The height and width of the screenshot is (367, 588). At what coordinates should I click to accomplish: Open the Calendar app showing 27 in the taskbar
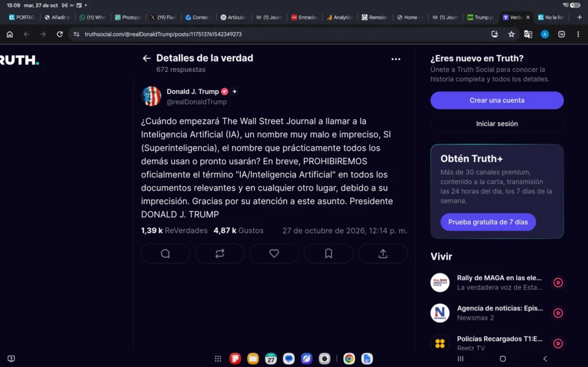pyautogui.click(x=271, y=359)
